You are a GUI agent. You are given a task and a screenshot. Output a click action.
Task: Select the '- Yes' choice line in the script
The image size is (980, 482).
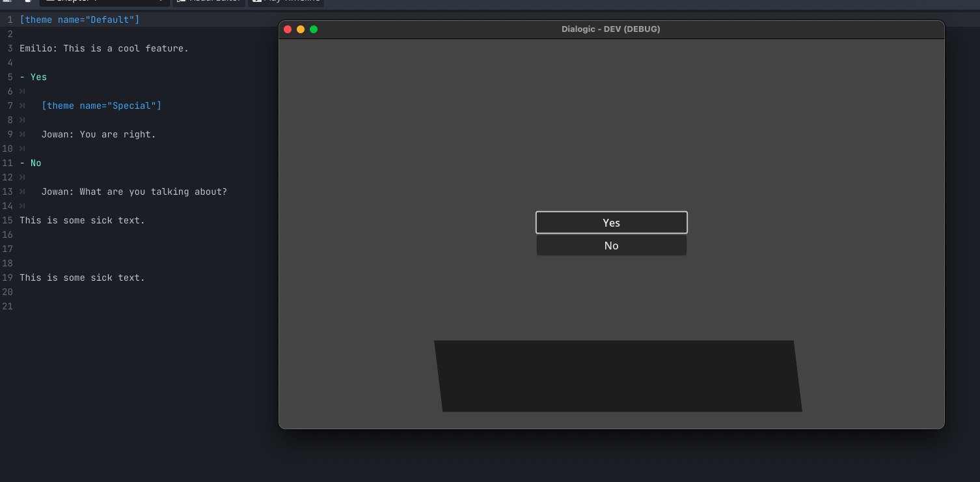click(33, 77)
